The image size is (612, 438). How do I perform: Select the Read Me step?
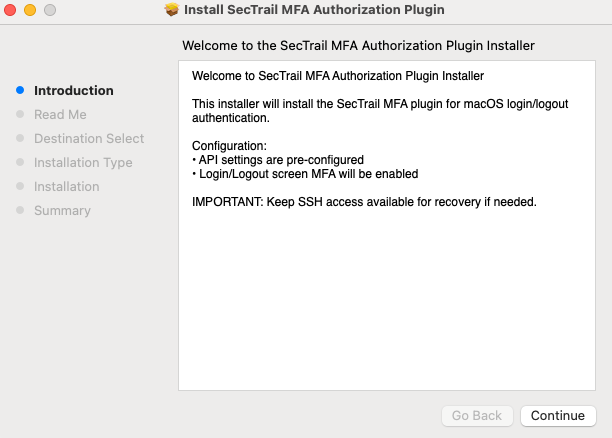point(60,114)
